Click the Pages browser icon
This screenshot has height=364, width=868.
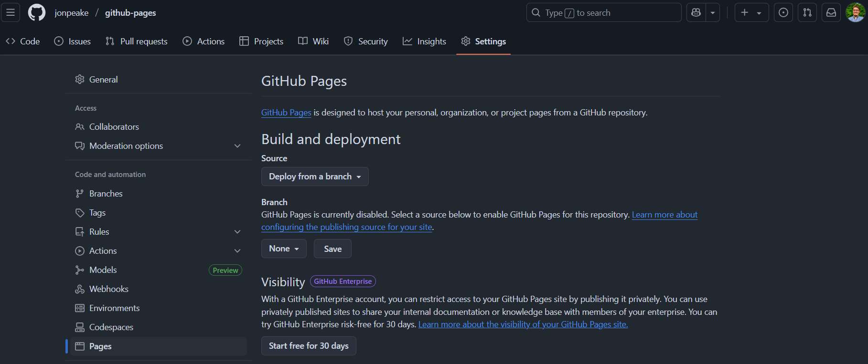(80, 346)
